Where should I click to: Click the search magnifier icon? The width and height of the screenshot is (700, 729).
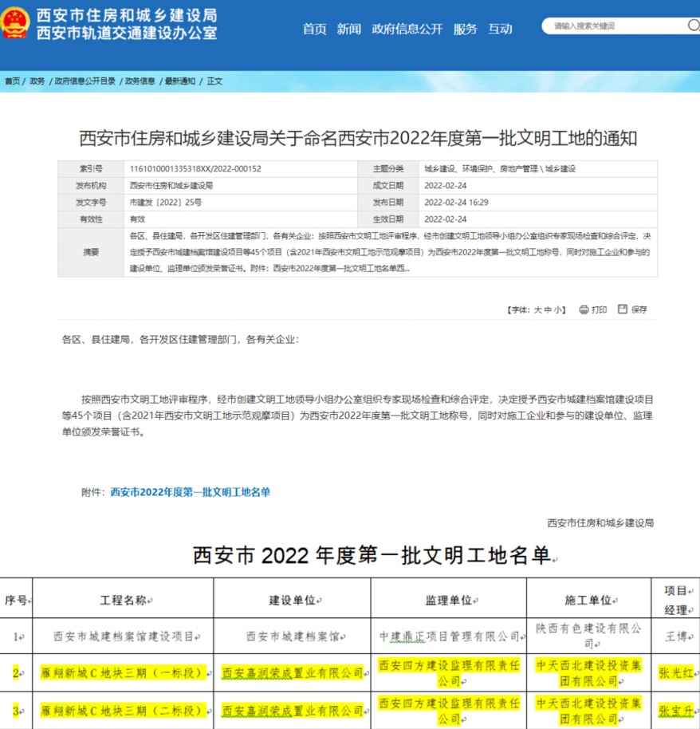[693, 26]
